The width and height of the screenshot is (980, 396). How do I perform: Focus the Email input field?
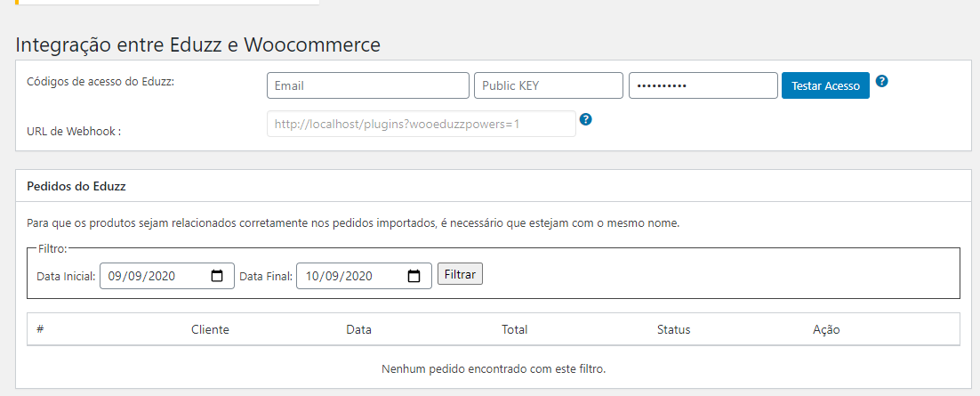[368, 85]
